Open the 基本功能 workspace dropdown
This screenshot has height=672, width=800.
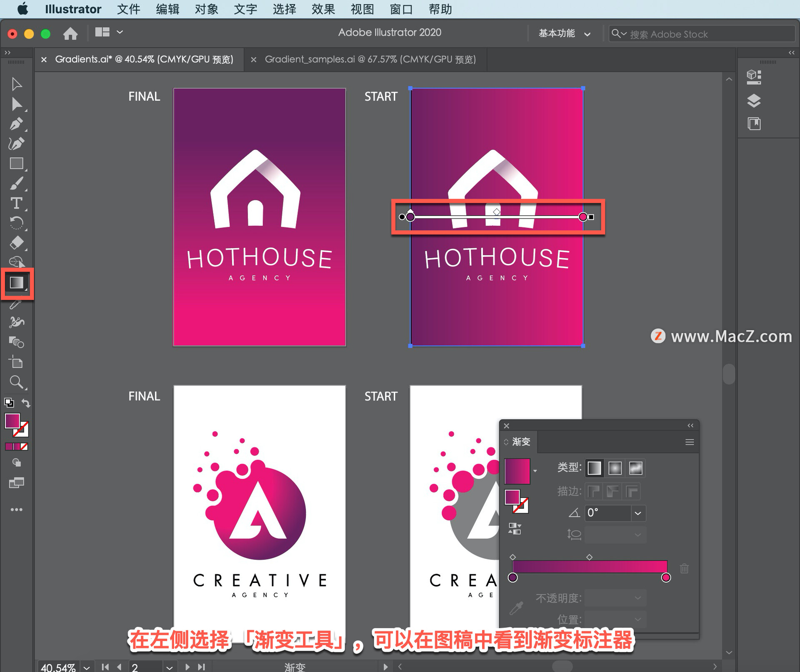(x=565, y=33)
